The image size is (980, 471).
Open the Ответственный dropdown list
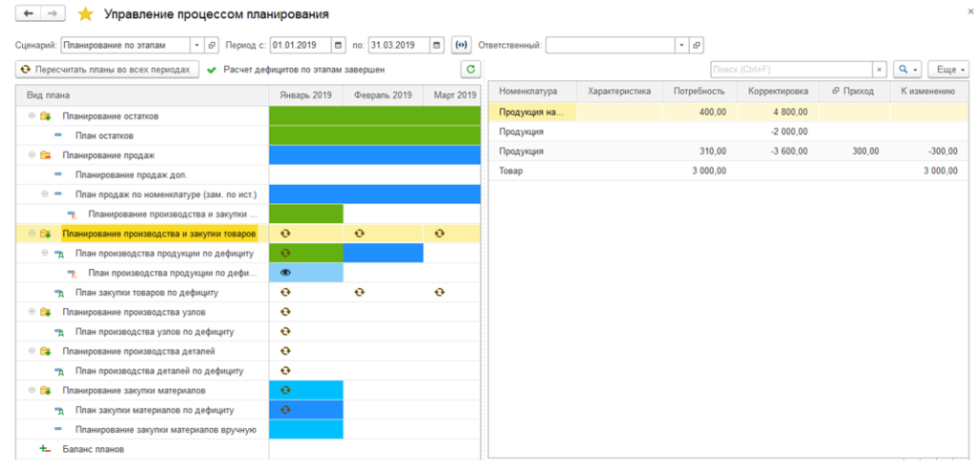(680, 45)
